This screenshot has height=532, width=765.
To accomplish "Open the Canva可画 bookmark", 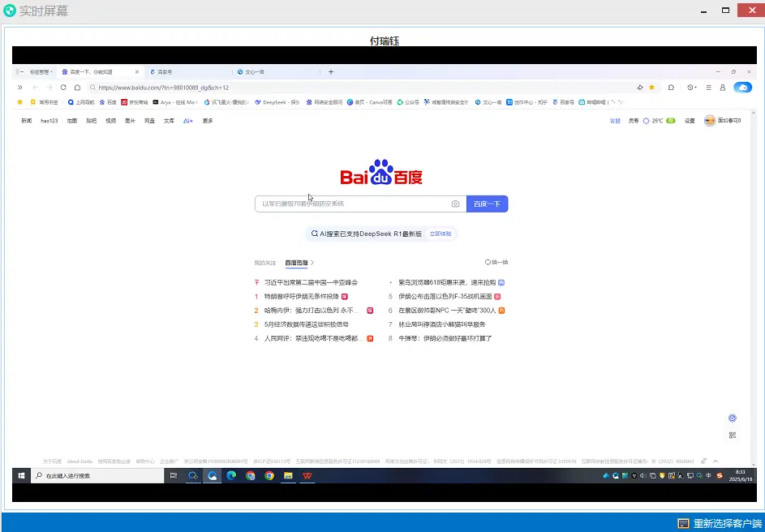I will click(370, 102).
